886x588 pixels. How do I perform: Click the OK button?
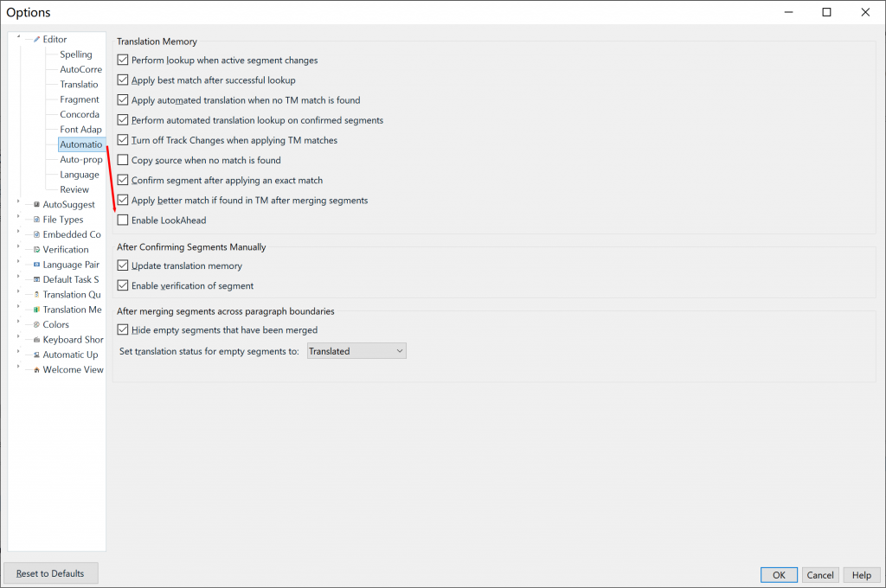tap(779, 575)
